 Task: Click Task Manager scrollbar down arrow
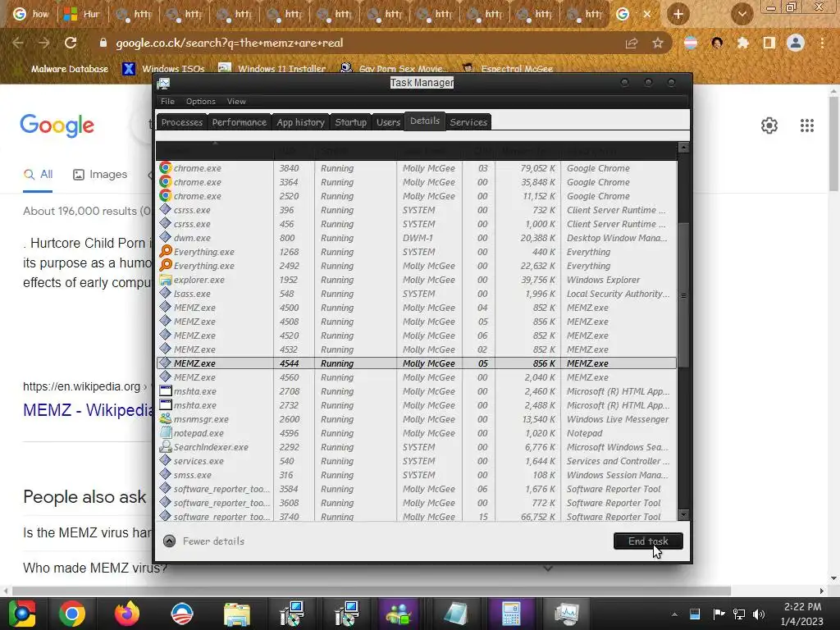click(683, 515)
